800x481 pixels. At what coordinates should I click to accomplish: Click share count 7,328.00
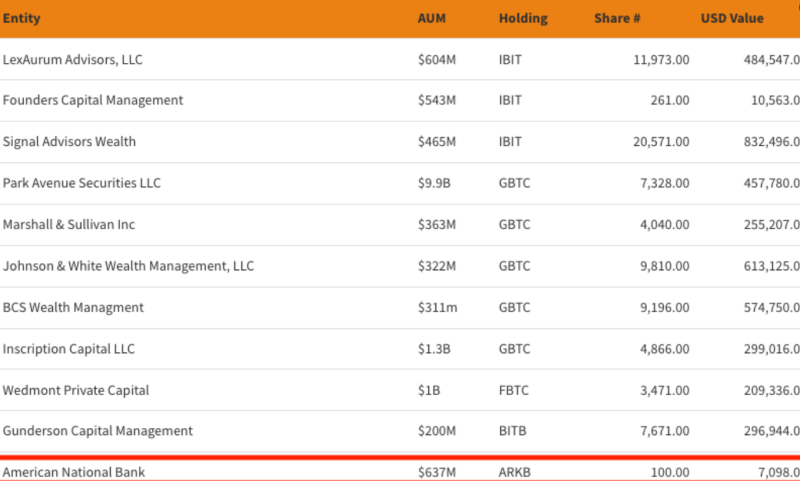(x=665, y=183)
